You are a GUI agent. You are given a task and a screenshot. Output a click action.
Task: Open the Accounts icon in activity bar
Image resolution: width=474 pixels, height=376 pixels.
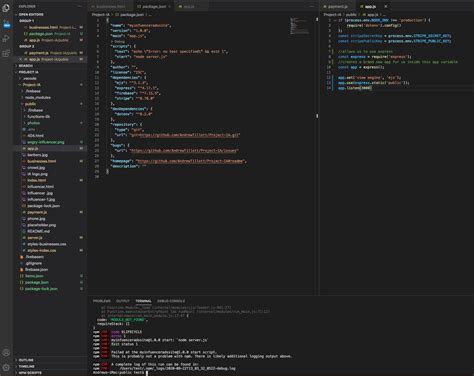tap(6, 353)
